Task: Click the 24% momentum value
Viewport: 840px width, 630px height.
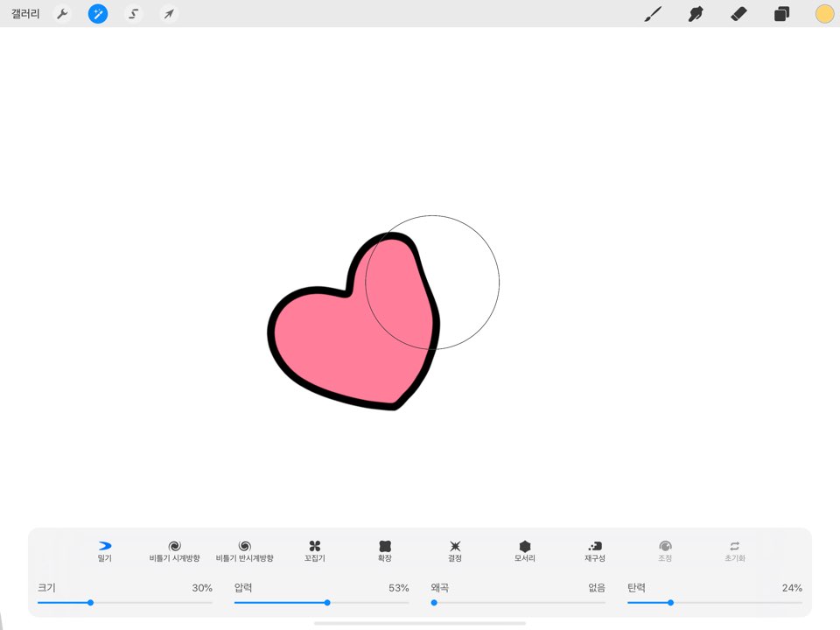Action: (x=792, y=588)
